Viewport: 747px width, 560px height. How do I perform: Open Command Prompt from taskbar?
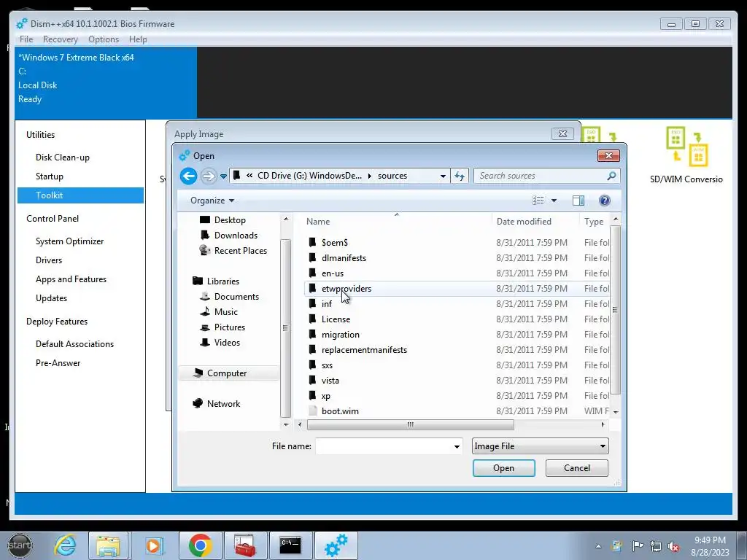click(290, 545)
